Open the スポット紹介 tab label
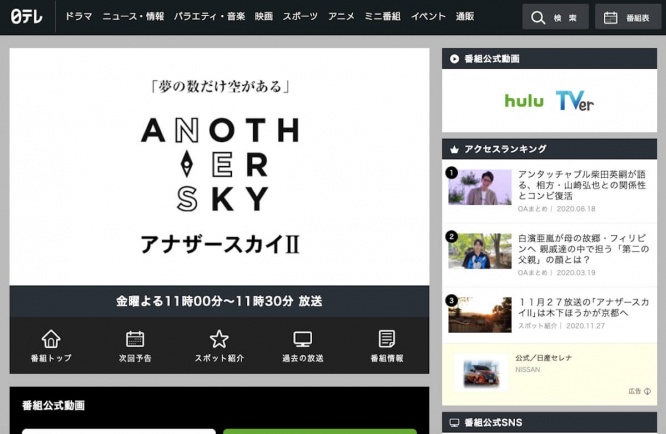The width and height of the screenshot is (666, 434). pyautogui.click(x=219, y=358)
